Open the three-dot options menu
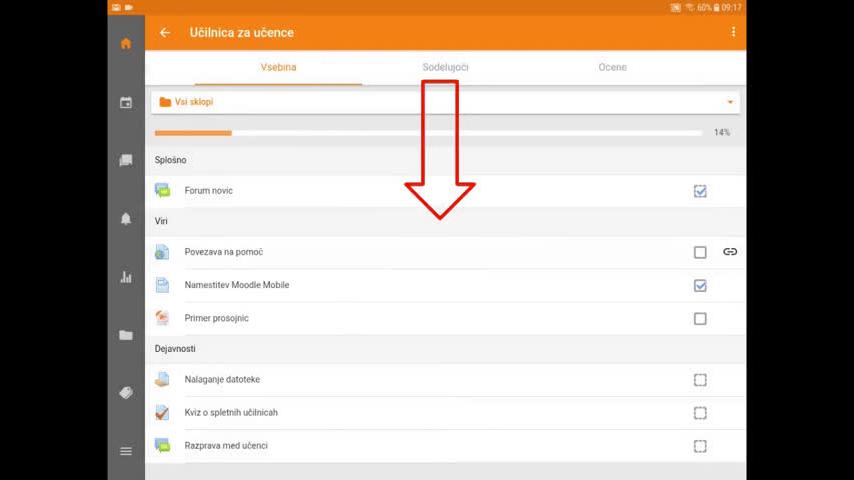 coord(733,32)
